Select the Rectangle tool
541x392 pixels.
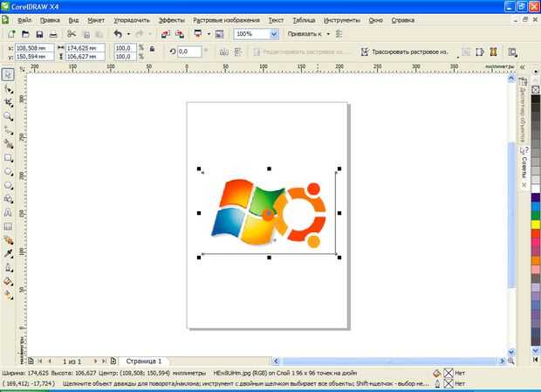point(8,158)
